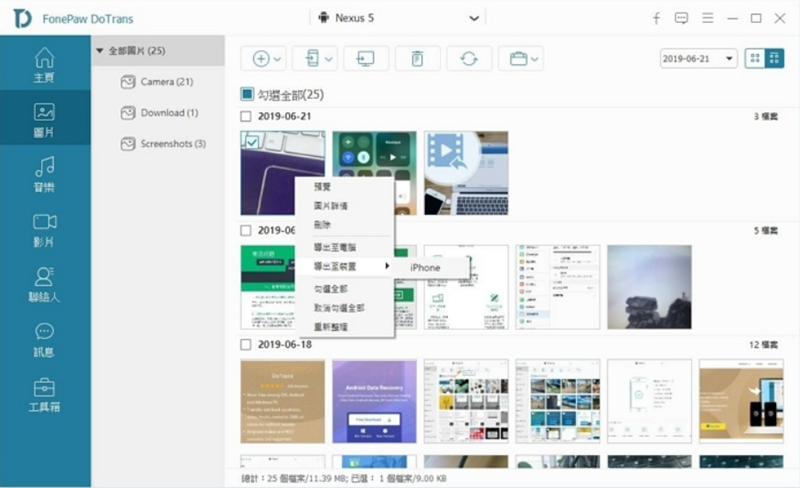Click the 12 檔案 count label
The width and height of the screenshot is (800, 488).
click(x=763, y=345)
